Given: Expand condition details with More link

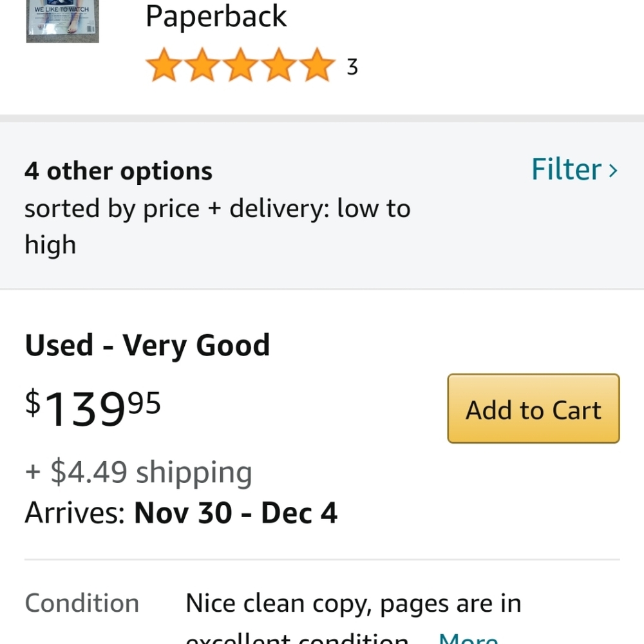Looking at the screenshot, I should pyautogui.click(x=468, y=638).
